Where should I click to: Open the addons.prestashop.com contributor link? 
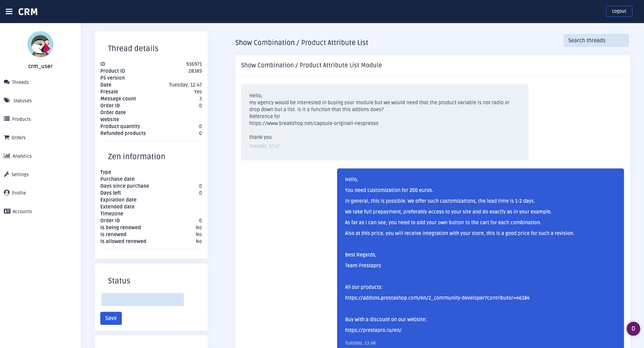(x=437, y=298)
